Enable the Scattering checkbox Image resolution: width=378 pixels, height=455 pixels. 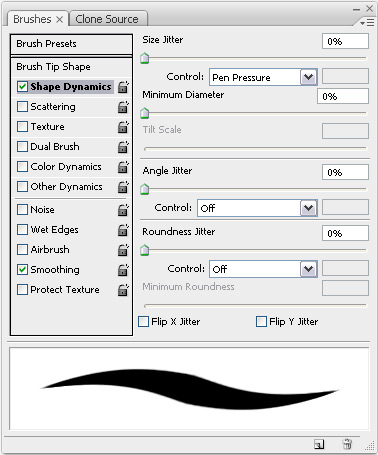[22, 107]
